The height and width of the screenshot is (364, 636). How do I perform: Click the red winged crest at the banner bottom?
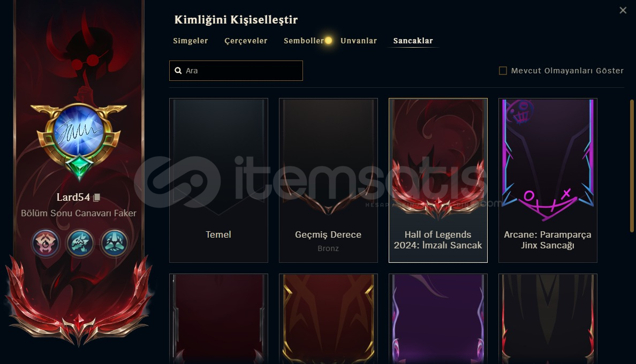79,303
